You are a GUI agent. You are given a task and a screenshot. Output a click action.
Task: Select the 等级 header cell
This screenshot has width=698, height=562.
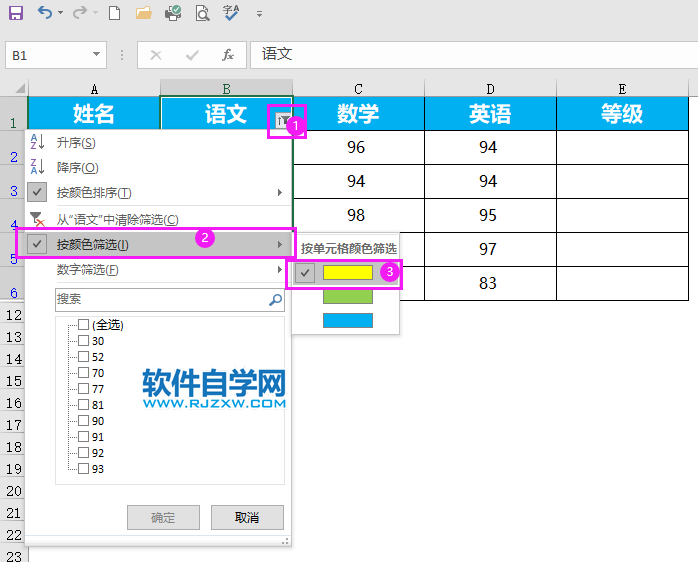tap(622, 114)
